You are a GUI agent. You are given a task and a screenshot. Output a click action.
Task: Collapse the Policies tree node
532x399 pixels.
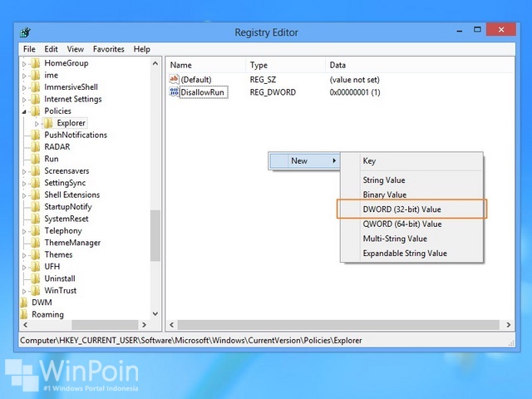pos(24,111)
